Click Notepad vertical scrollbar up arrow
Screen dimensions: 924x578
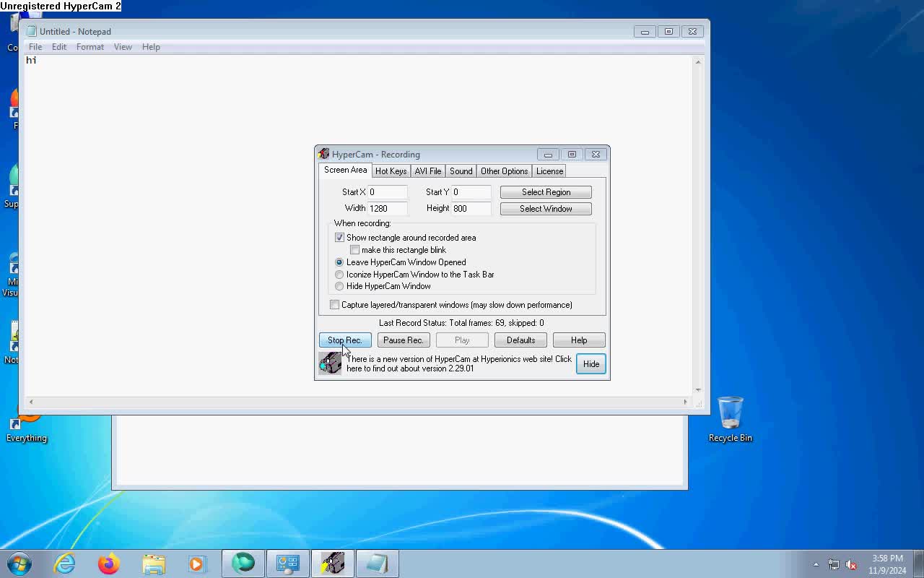pos(698,62)
